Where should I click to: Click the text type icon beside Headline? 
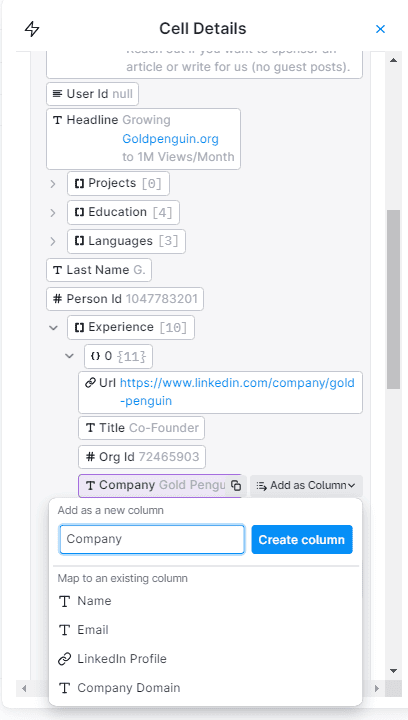point(57,120)
